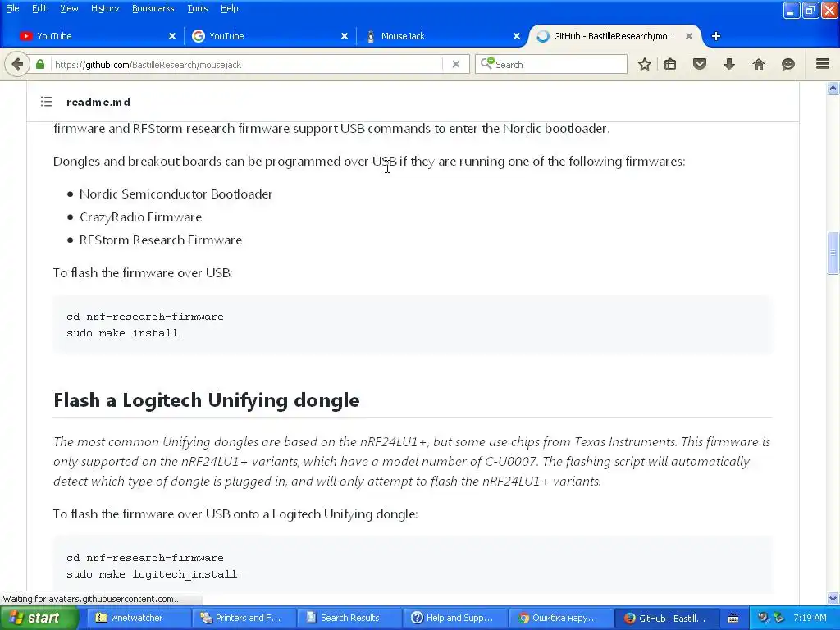Click the Hello chat smiley icon

pyautogui.click(x=788, y=64)
